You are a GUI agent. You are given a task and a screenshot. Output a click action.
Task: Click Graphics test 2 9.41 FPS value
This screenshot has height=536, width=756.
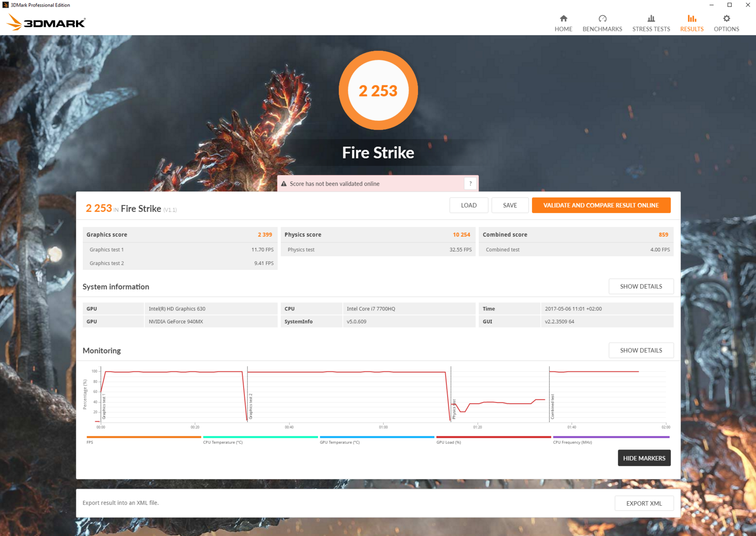pyautogui.click(x=264, y=263)
